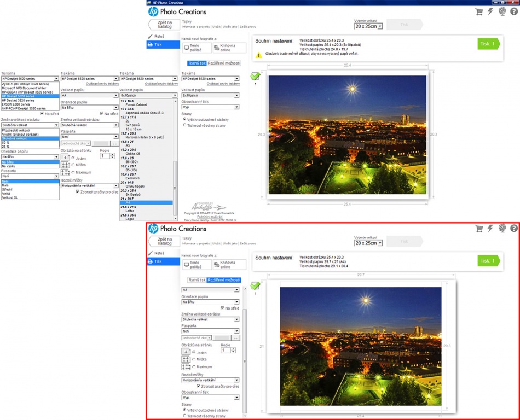
Task: Click the globe icon in the lower window
Action: 502,228
